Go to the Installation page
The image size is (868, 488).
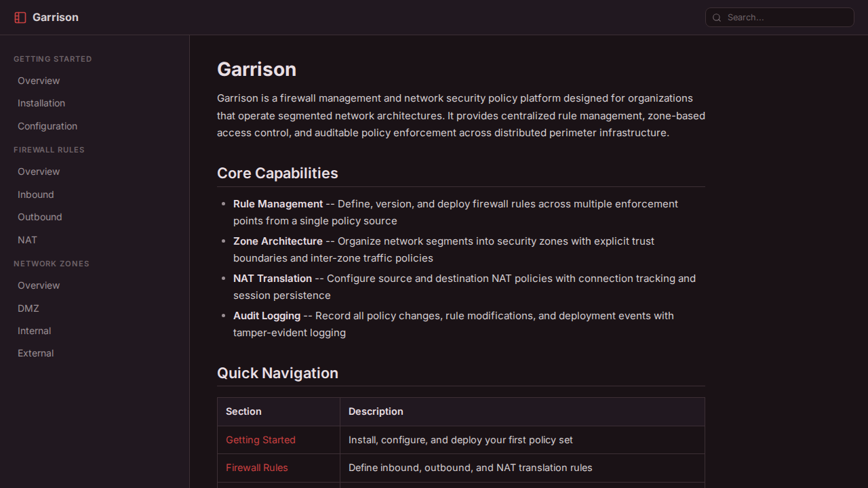click(41, 103)
